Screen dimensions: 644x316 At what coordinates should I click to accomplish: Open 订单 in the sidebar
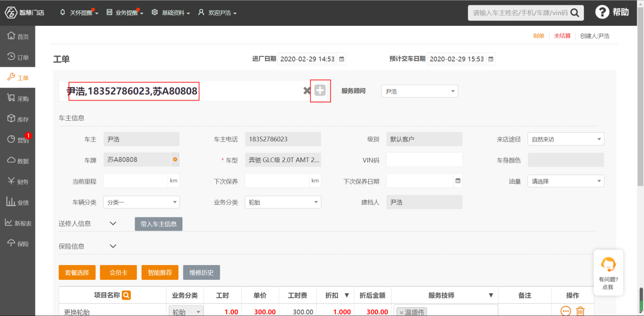tap(18, 57)
